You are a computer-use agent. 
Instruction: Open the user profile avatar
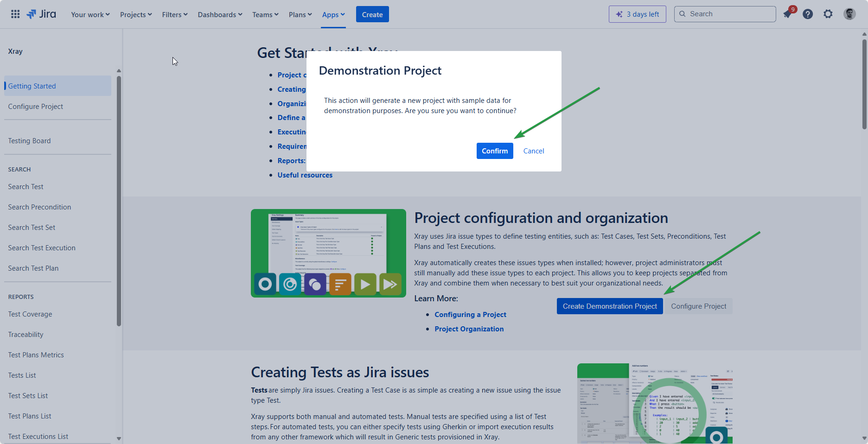pyautogui.click(x=849, y=14)
